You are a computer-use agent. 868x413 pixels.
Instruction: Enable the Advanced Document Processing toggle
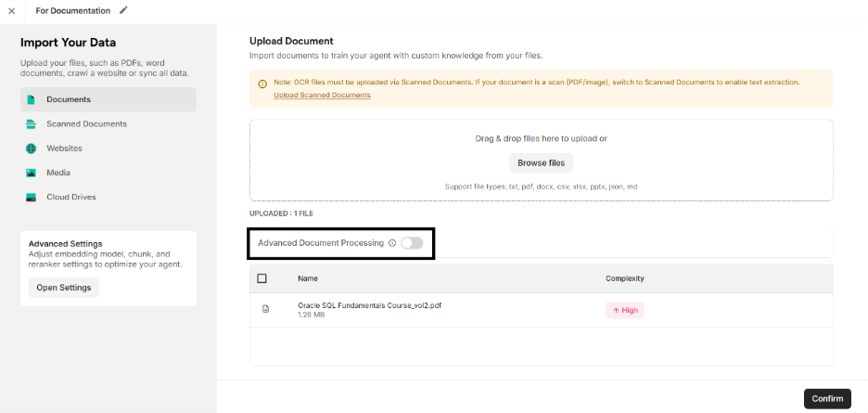(412, 243)
